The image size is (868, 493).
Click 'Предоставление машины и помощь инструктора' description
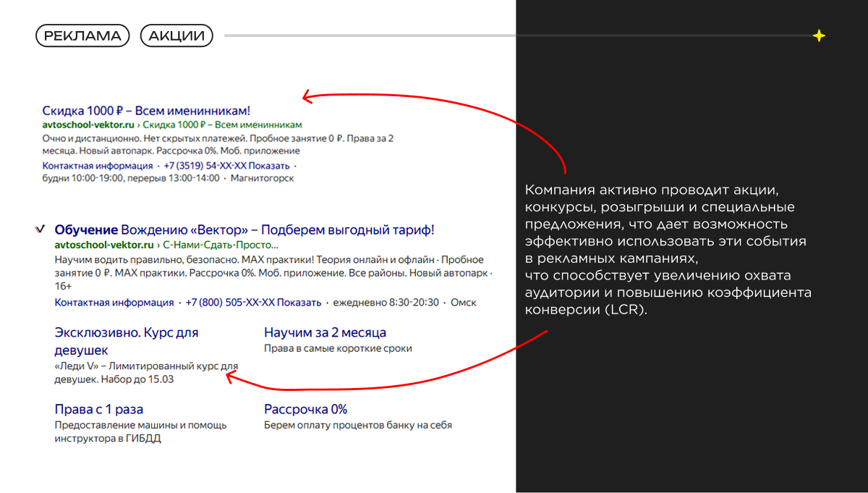tap(140, 431)
